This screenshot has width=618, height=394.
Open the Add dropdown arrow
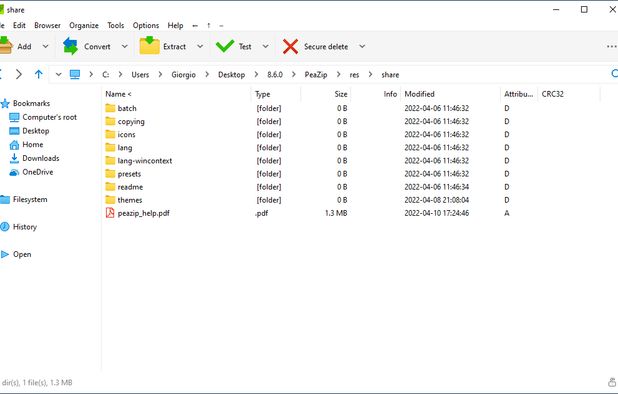pos(45,46)
